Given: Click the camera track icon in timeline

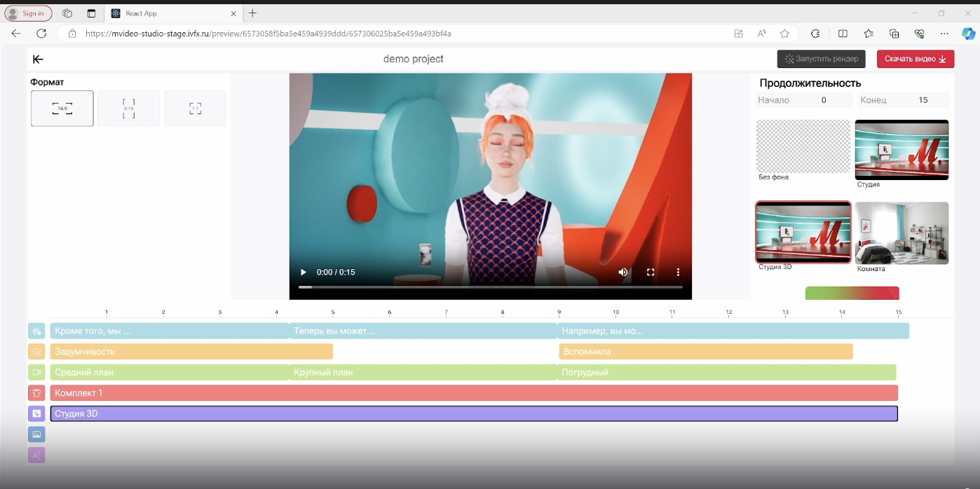Looking at the screenshot, I should [x=36, y=373].
